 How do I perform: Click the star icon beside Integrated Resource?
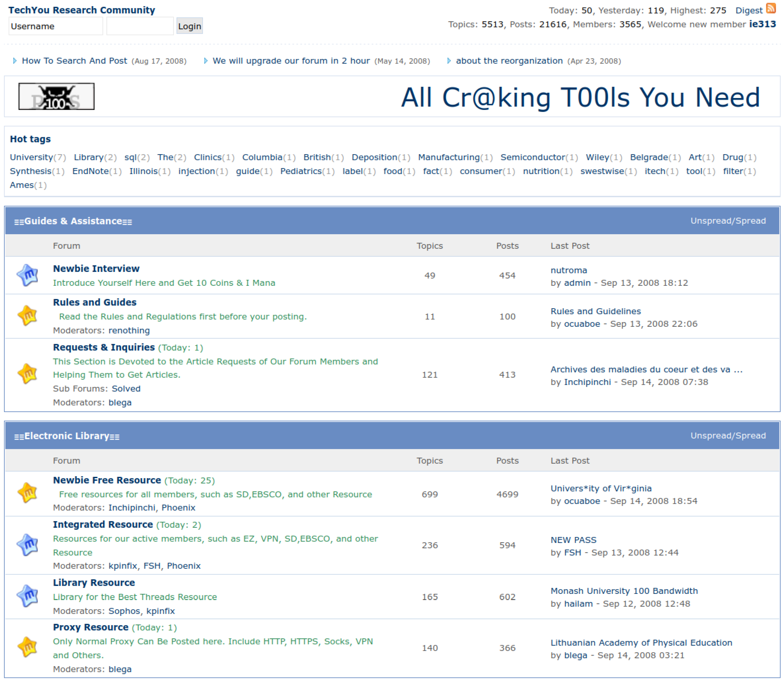point(27,545)
